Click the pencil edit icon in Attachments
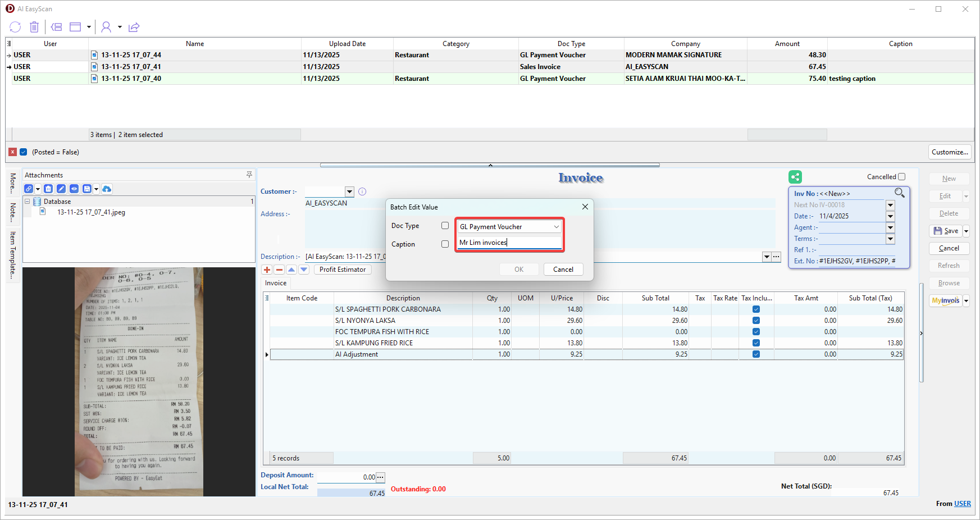980x520 pixels. pyautogui.click(x=61, y=189)
